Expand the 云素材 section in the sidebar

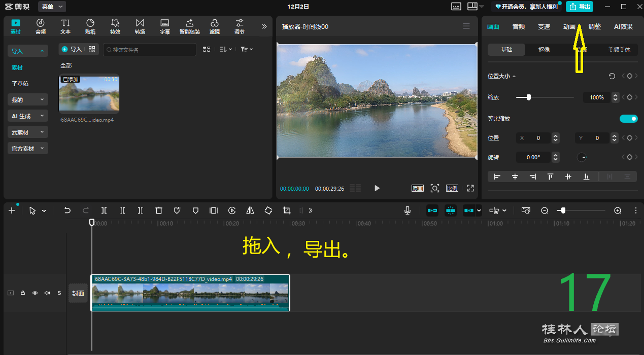click(x=28, y=132)
